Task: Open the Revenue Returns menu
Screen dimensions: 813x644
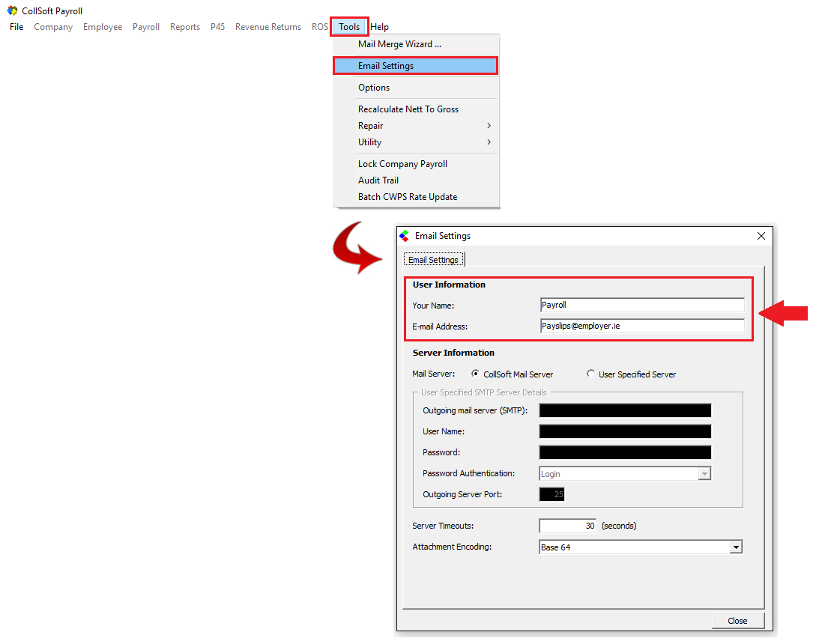Action: [x=268, y=27]
